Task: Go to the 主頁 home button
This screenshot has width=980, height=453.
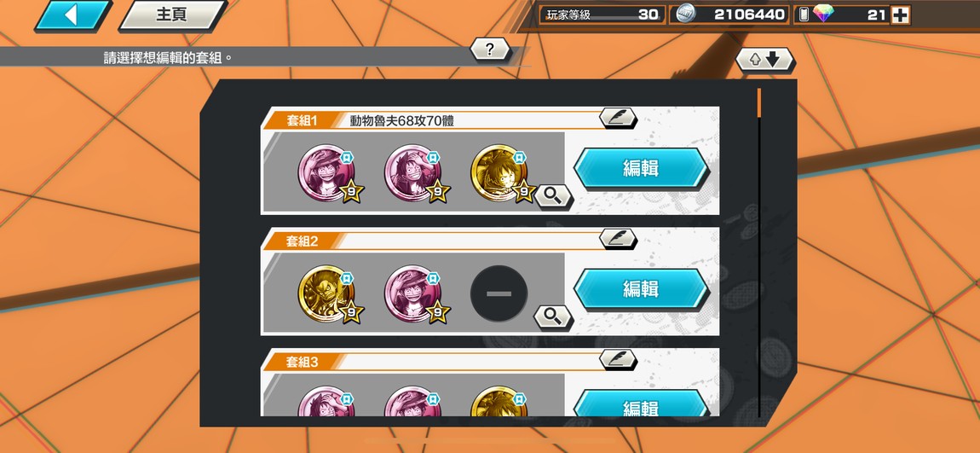Action: [x=172, y=15]
